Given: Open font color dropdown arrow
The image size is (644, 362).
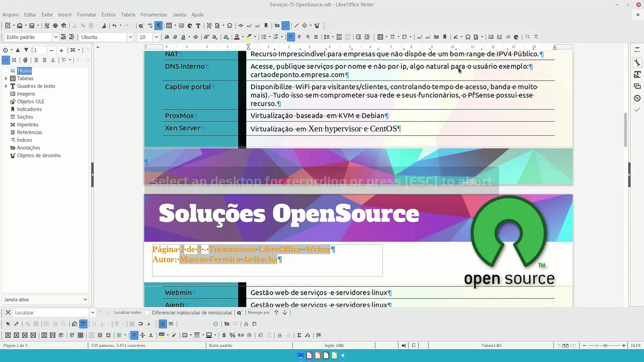Looking at the screenshot, I should 243,37.
